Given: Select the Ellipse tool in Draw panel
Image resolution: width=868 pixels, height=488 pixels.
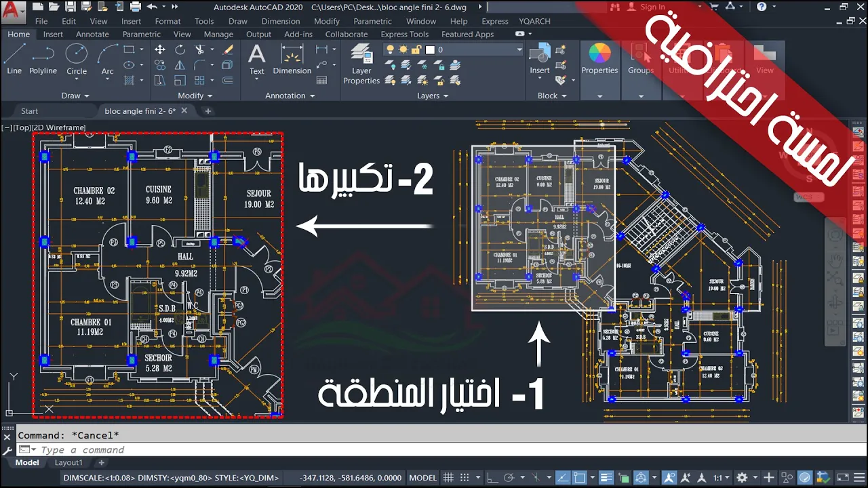Looking at the screenshot, I should coord(129,65).
